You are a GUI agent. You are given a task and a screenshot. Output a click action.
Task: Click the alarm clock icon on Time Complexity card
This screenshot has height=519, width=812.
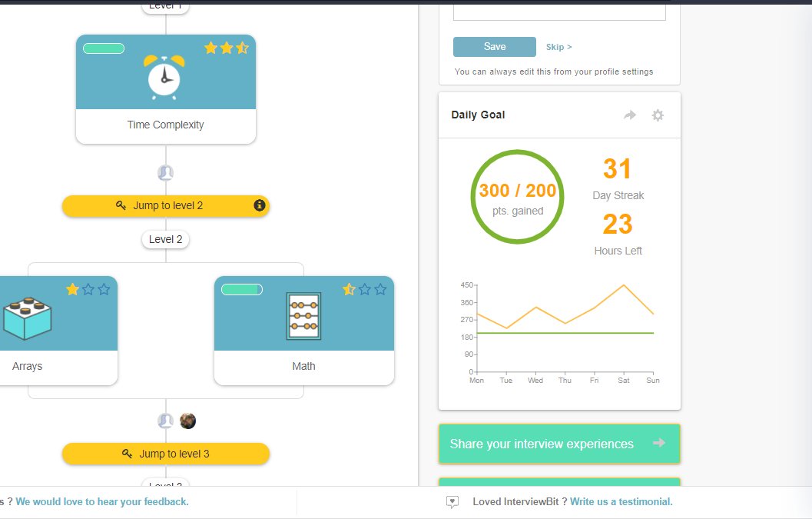tap(165, 78)
